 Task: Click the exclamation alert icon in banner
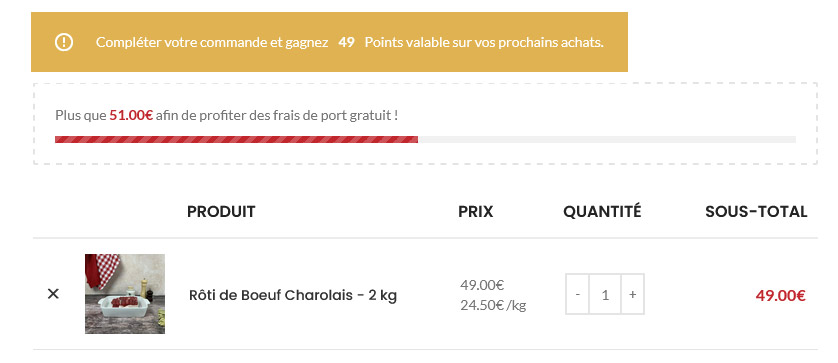(x=64, y=42)
